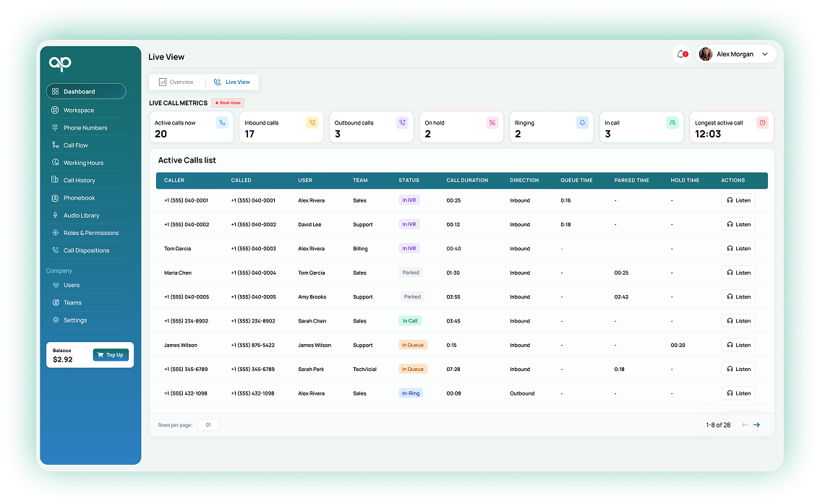Listen to Maria Chen's parked call
The image size is (820, 504).
(738, 273)
